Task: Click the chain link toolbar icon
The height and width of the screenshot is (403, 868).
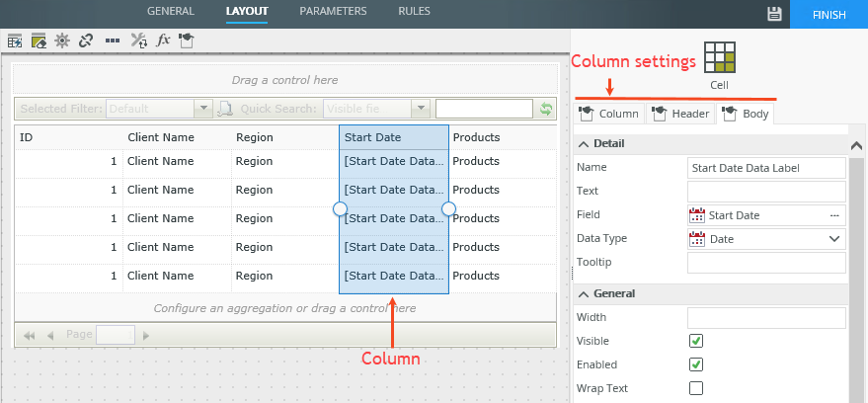Action: pyautogui.click(x=86, y=40)
